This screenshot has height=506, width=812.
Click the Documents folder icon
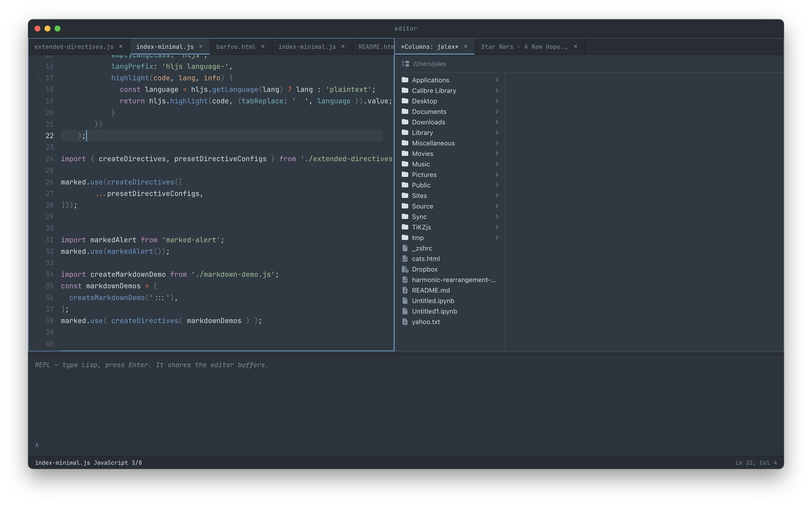pos(405,111)
